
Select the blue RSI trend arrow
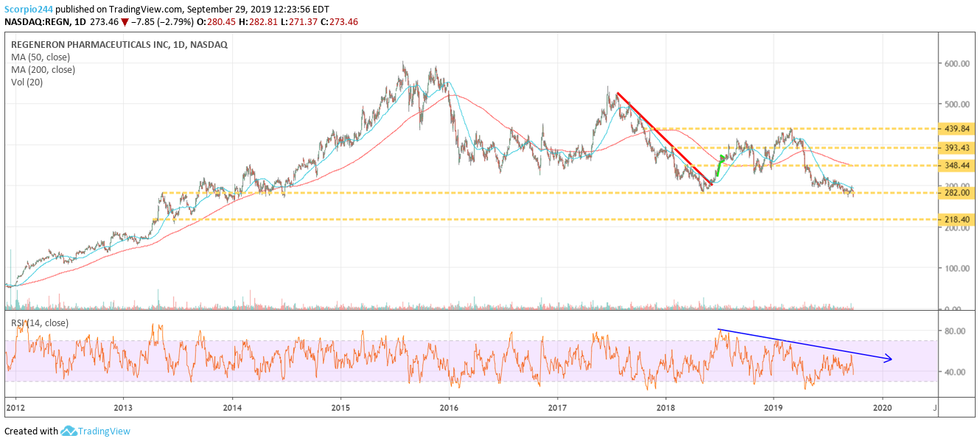pyautogui.click(x=805, y=344)
